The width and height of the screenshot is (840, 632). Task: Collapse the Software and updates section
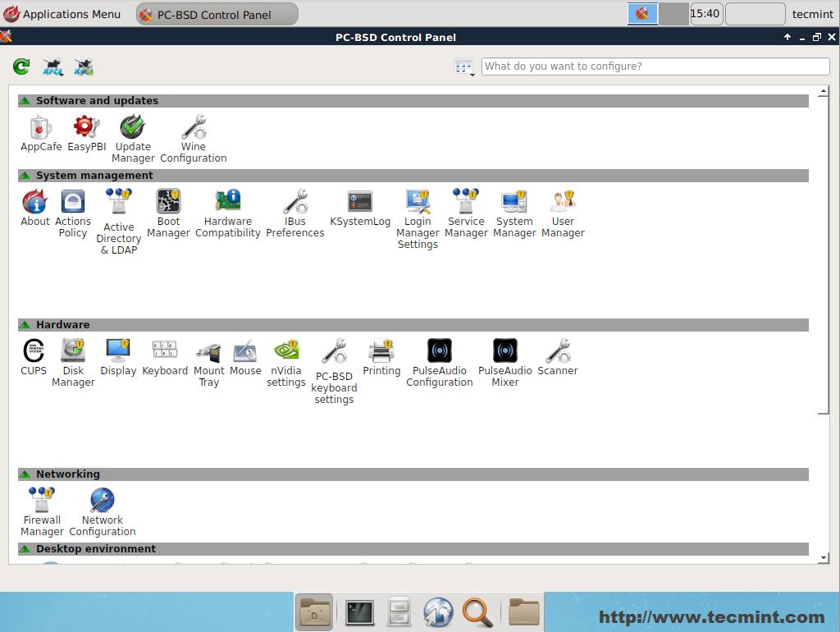point(25,101)
